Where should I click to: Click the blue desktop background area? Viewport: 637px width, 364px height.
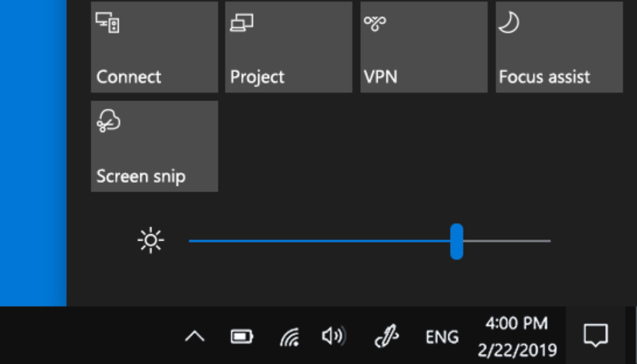click(33, 156)
